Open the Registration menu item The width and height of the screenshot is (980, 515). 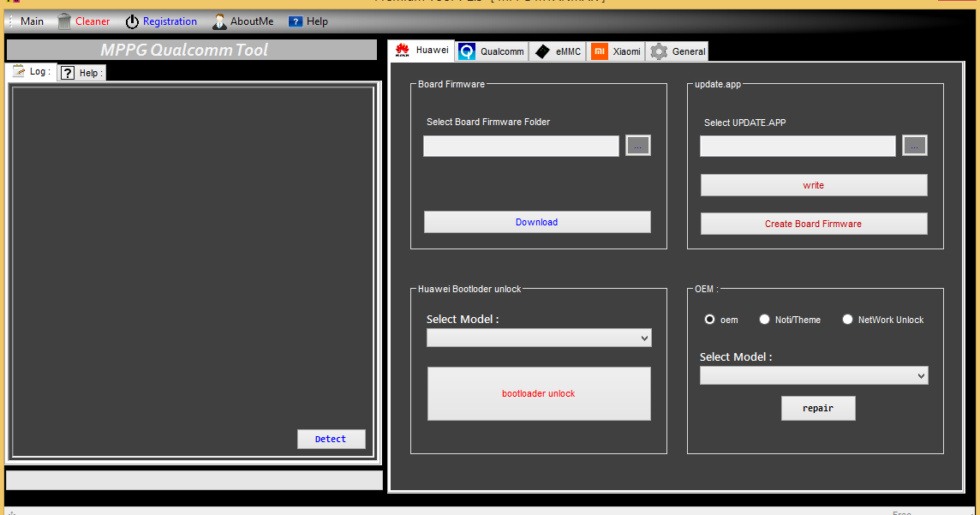[x=161, y=21]
